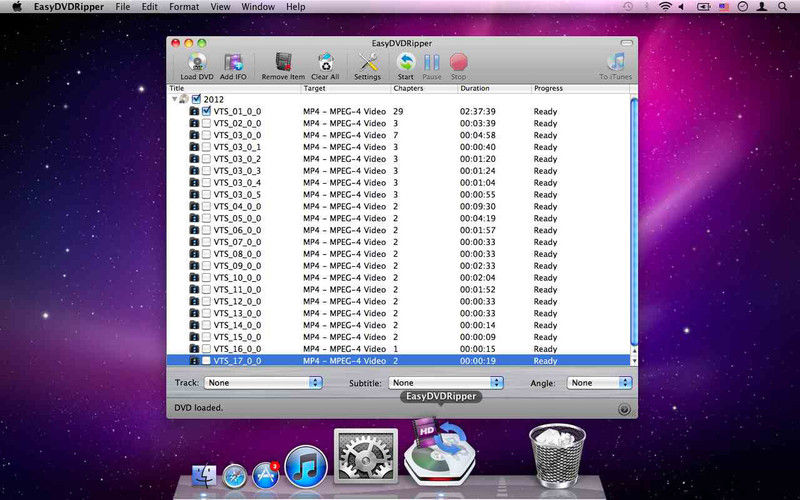This screenshot has width=800, height=500.
Task: Click MP4 target of VTS_12_0_0
Action: coord(344,301)
